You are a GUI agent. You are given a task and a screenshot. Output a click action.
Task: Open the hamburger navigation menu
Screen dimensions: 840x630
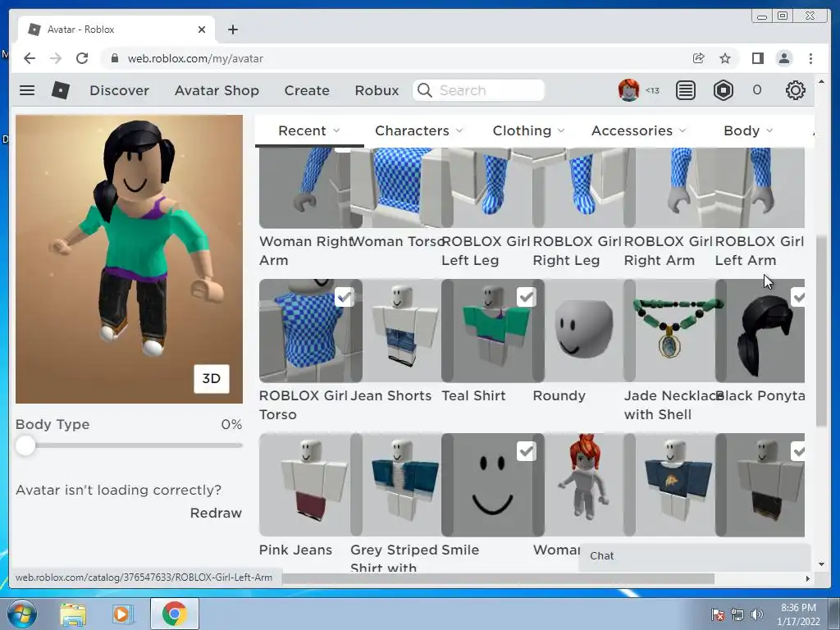point(27,90)
